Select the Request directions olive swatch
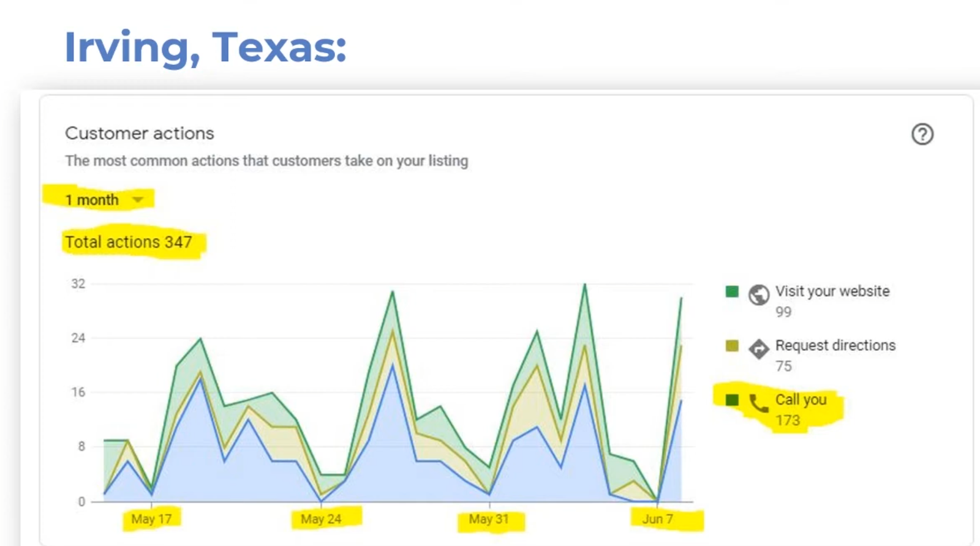Viewport: 980px width, 546px height. click(x=732, y=346)
